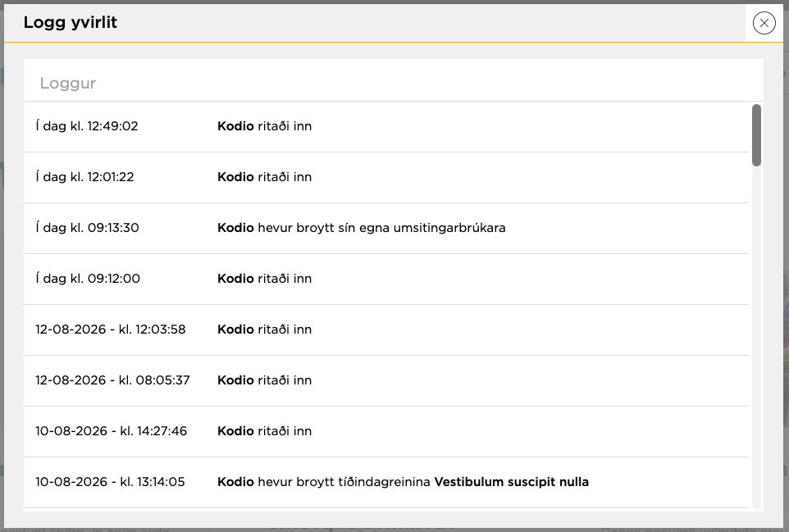The width and height of the screenshot is (789, 532).
Task: Select the 12-08-2026 kl. 08:05:37 log entry
Action: coord(386,380)
